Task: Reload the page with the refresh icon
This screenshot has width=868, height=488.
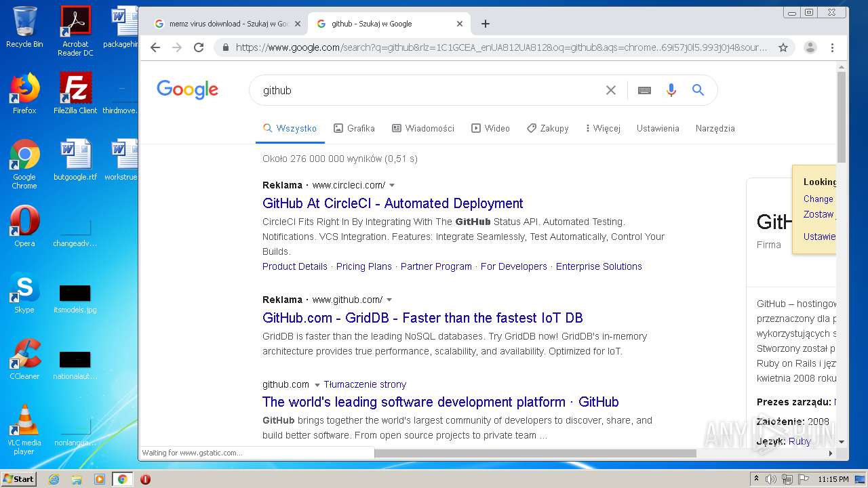Action: [x=199, y=47]
